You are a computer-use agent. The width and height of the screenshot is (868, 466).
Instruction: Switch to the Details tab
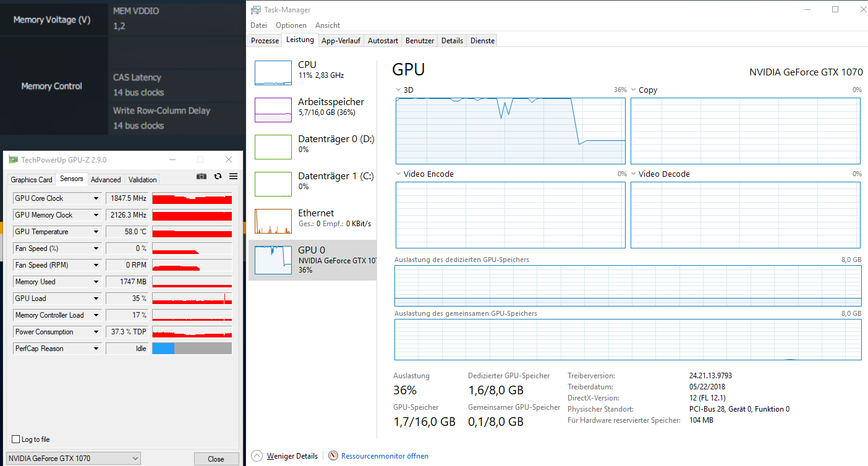pos(452,41)
